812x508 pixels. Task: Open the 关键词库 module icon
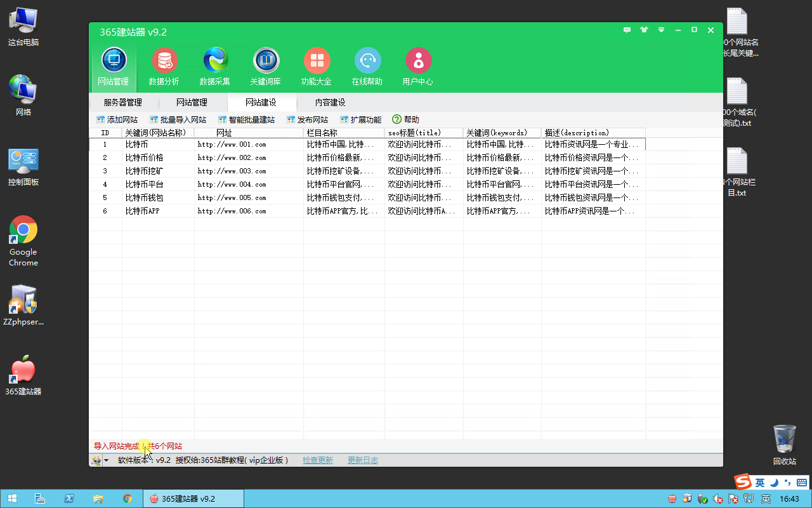tap(266, 67)
